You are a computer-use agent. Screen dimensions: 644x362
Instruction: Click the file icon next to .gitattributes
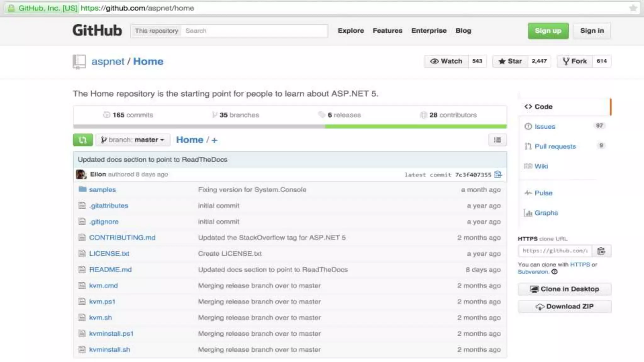pyautogui.click(x=82, y=206)
